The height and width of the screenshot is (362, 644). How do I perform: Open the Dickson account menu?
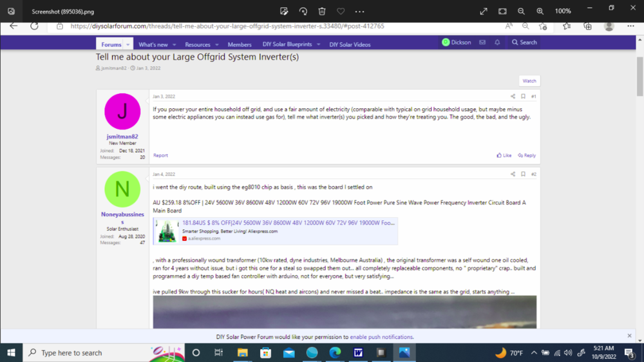tap(457, 43)
